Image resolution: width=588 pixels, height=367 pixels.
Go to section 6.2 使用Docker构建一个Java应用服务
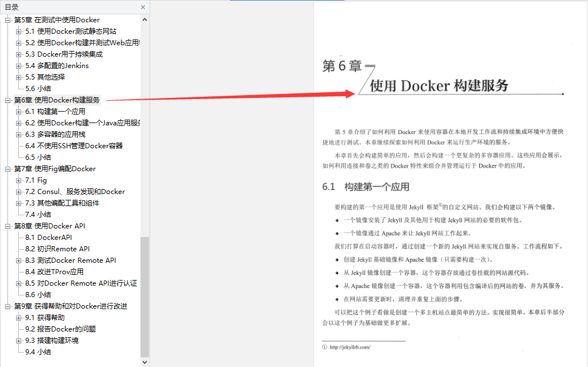click(83, 123)
